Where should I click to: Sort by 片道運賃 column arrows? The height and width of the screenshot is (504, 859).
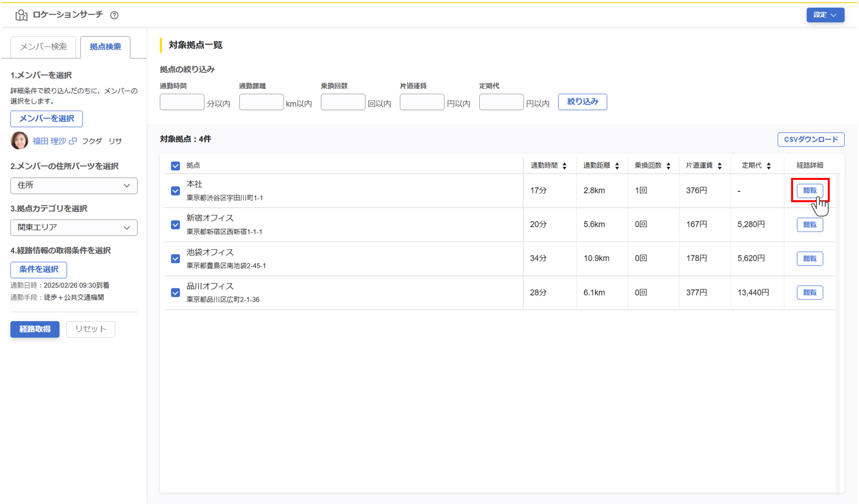tap(720, 166)
